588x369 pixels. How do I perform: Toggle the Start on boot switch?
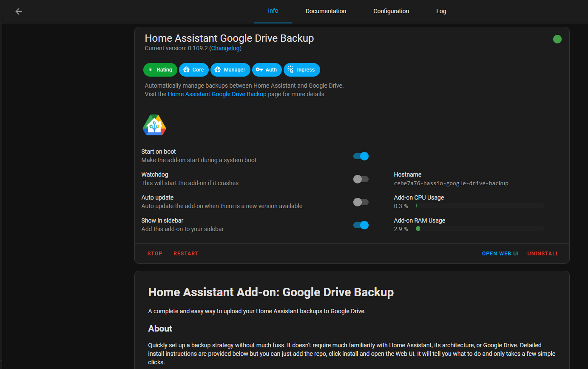click(x=361, y=156)
